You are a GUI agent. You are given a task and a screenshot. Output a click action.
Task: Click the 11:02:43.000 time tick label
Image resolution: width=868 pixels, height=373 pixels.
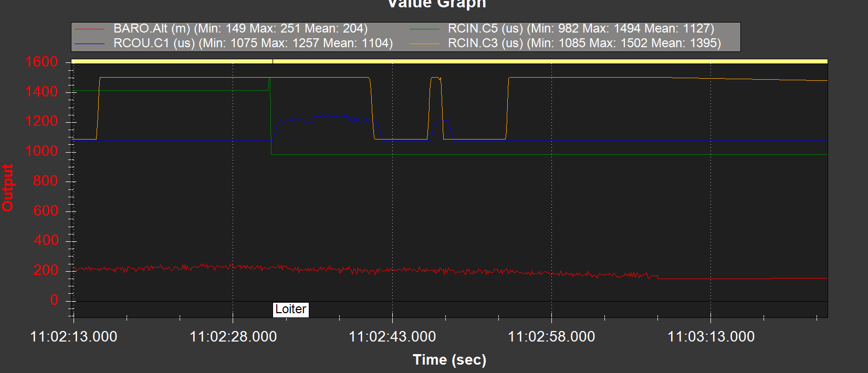(392, 337)
